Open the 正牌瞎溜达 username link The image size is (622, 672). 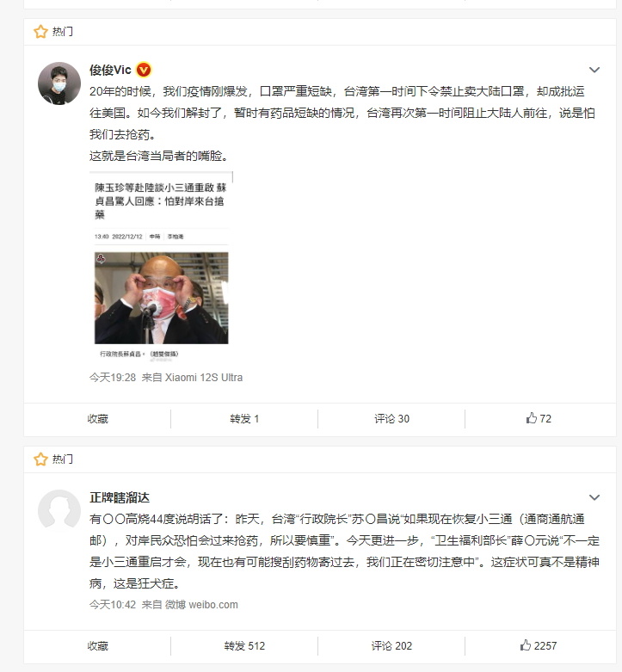coord(120,497)
